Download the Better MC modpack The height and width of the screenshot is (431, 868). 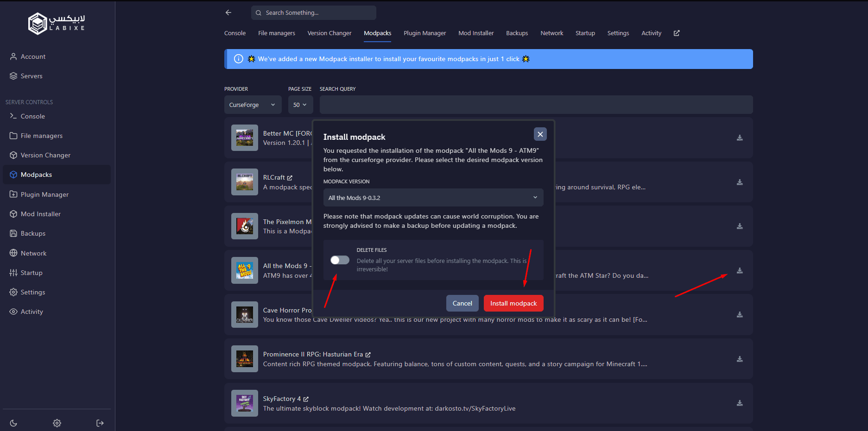pos(740,138)
